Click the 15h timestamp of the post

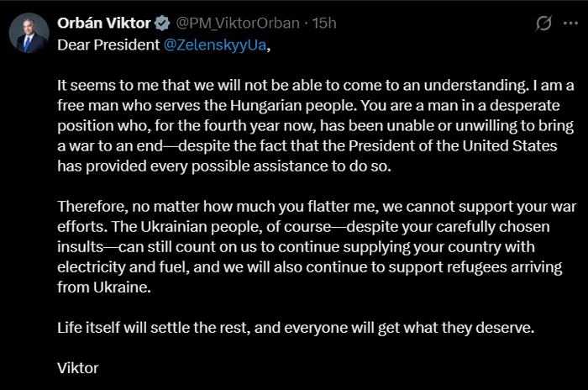tap(324, 24)
